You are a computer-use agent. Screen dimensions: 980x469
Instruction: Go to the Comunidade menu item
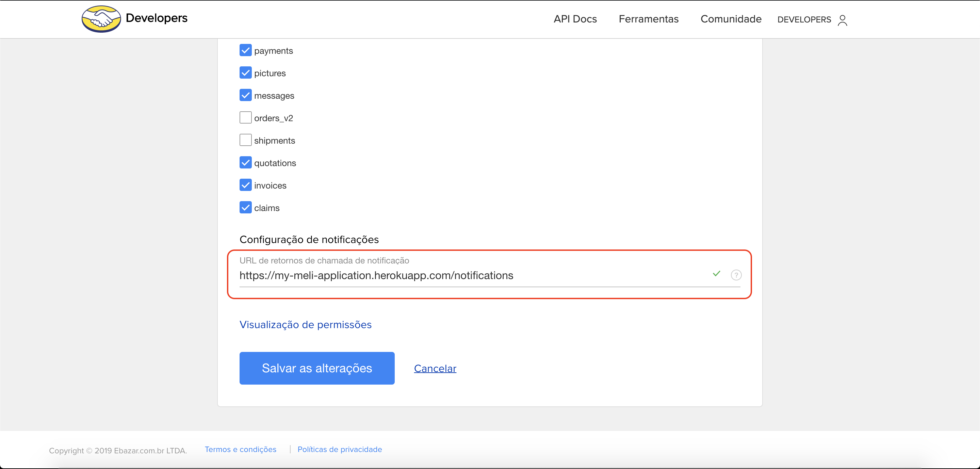[731, 19]
